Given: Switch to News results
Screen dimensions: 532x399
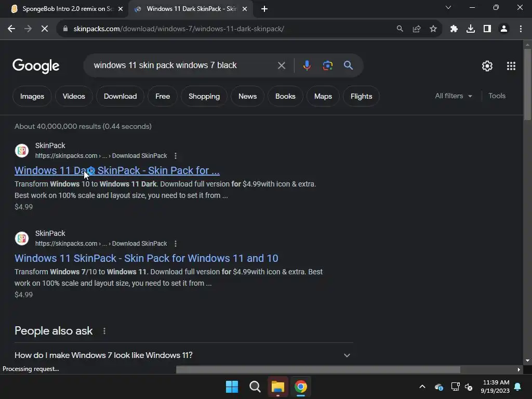Looking at the screenshot, I should point(248,96).
